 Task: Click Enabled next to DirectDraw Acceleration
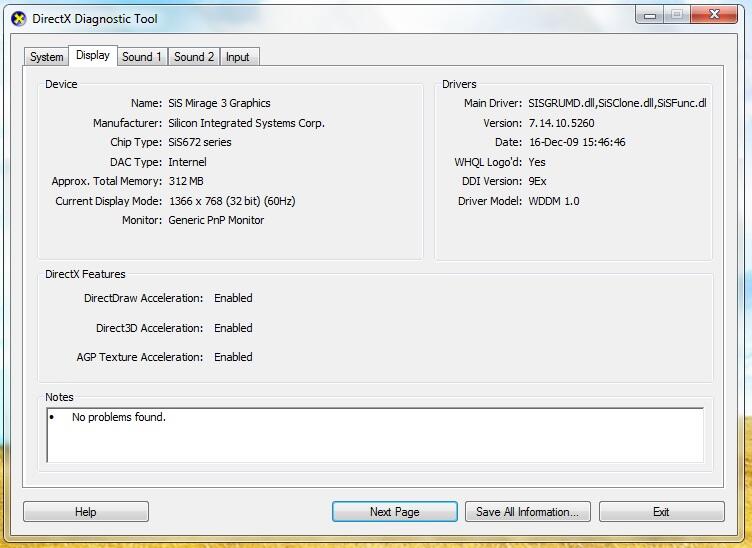point(233,298)
